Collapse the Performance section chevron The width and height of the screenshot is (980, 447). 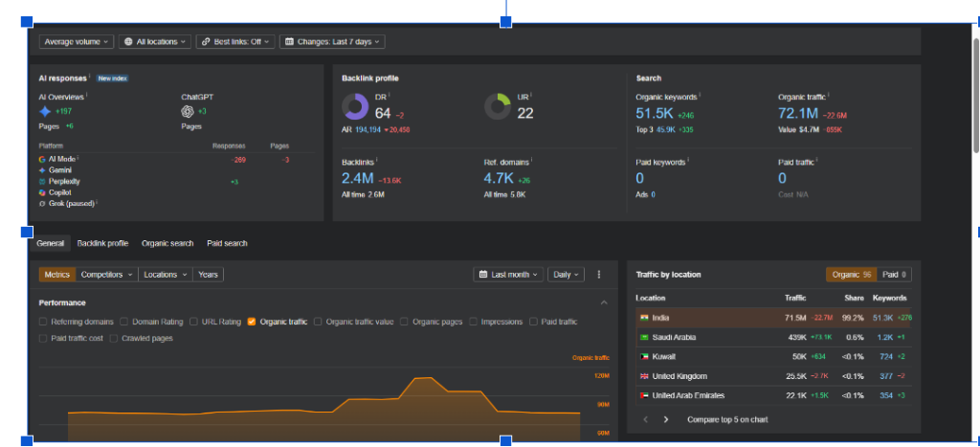(604, 303)
